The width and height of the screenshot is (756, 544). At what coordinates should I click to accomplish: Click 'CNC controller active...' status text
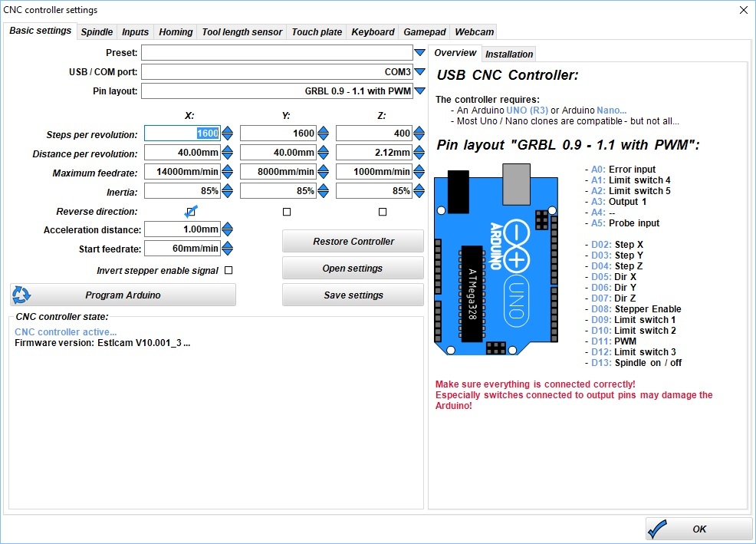pos(66,332)
